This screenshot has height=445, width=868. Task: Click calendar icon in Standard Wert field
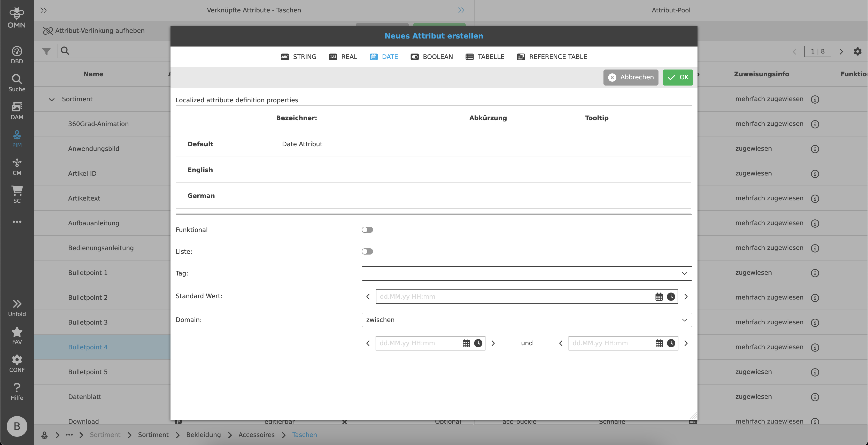659,297
